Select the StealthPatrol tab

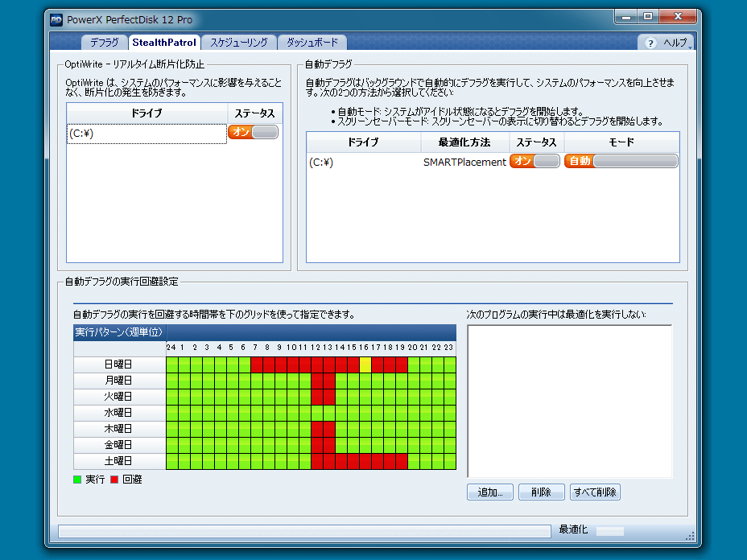pyautogui.click(x=164, y=43)
